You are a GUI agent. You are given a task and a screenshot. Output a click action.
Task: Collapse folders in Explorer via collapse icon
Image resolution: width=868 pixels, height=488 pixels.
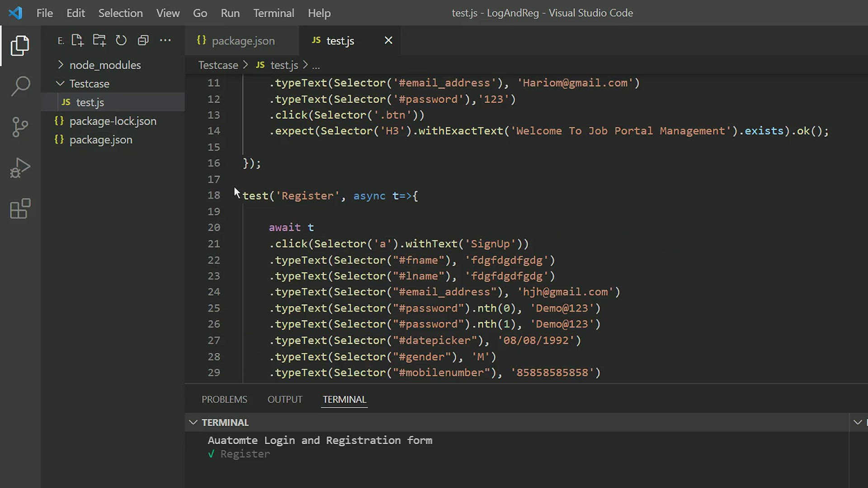point(143,40)
